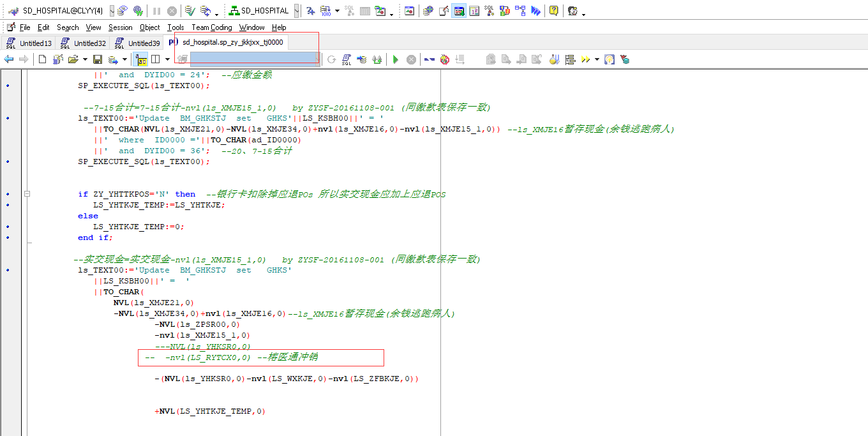Click the commit transaction icon

click(x=190, y=11)
